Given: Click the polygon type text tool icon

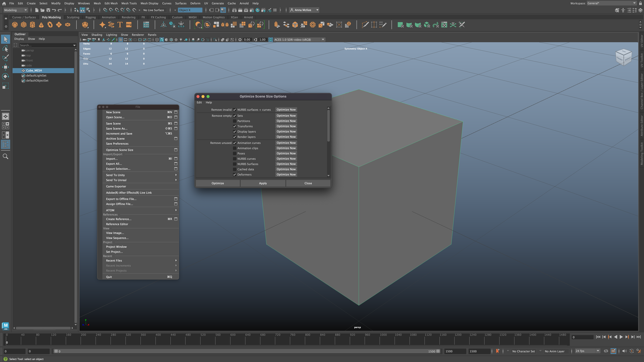Looking at the screenshot, I should pyautogui.click(x=120, y=25).
